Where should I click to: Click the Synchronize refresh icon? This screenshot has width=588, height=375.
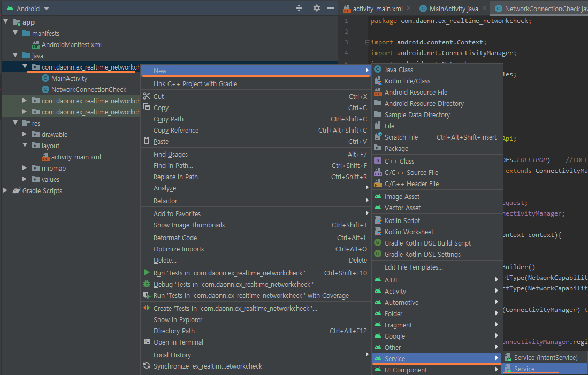[x=147, y=365]
